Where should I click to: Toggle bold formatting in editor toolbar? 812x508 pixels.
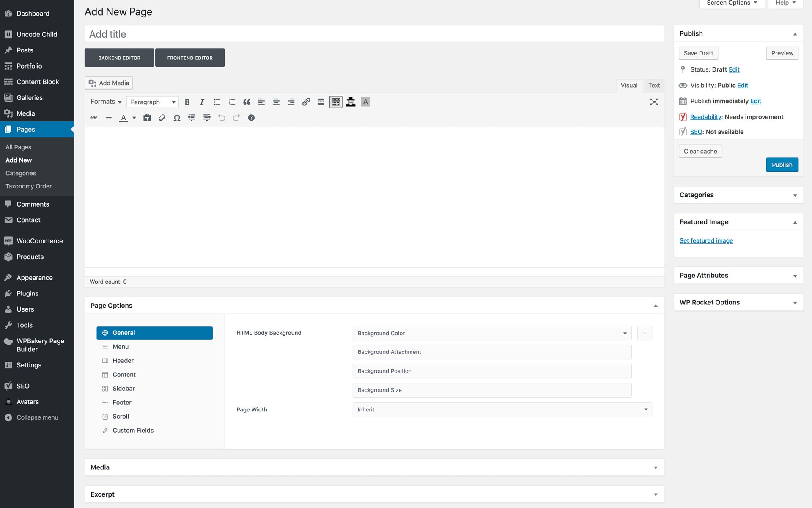pyautogui.click(x=187, y=102)
